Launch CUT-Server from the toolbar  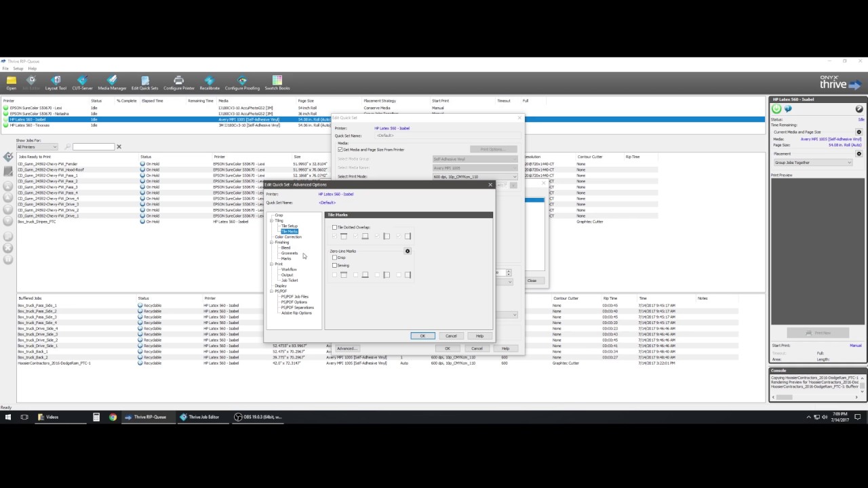(x=82, y=83)
